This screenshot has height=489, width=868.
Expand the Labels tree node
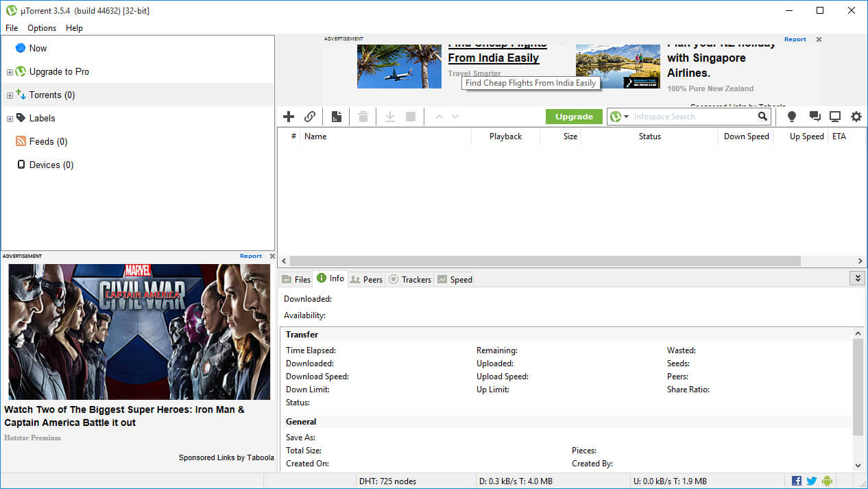coord(10,119)
